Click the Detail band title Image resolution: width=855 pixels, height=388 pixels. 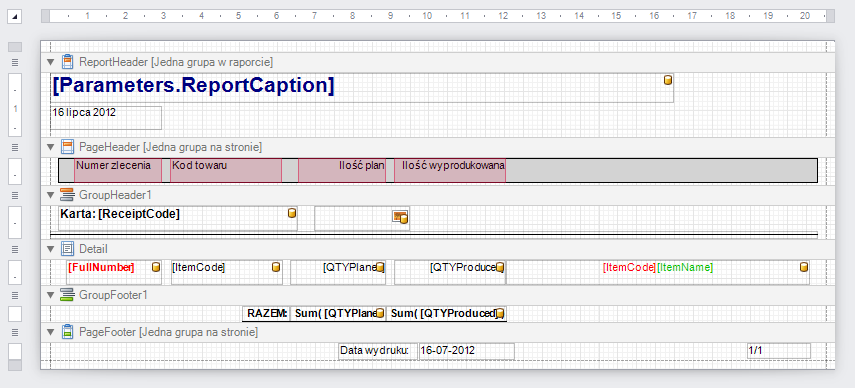coord(93,249)
